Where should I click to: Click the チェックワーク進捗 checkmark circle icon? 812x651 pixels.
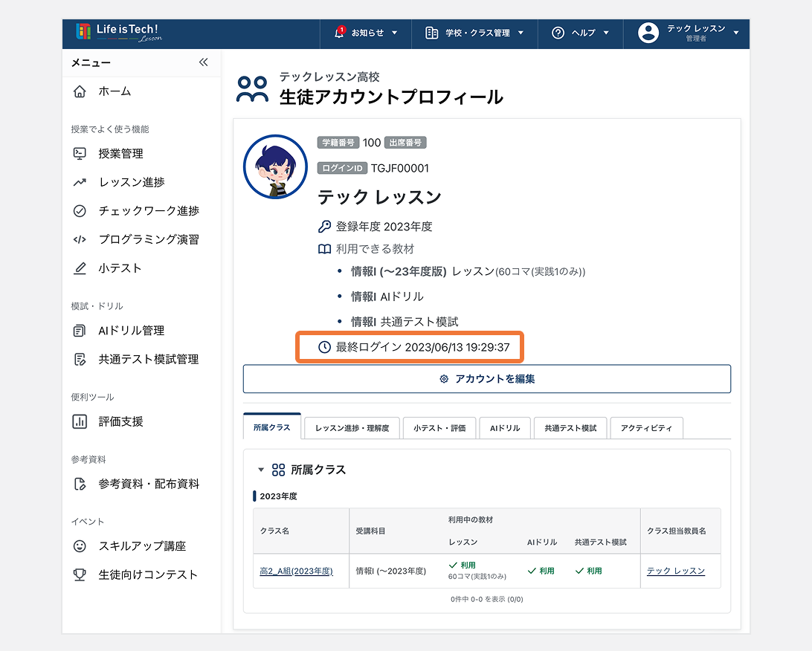pyautogui.click(x=80, y=210)
